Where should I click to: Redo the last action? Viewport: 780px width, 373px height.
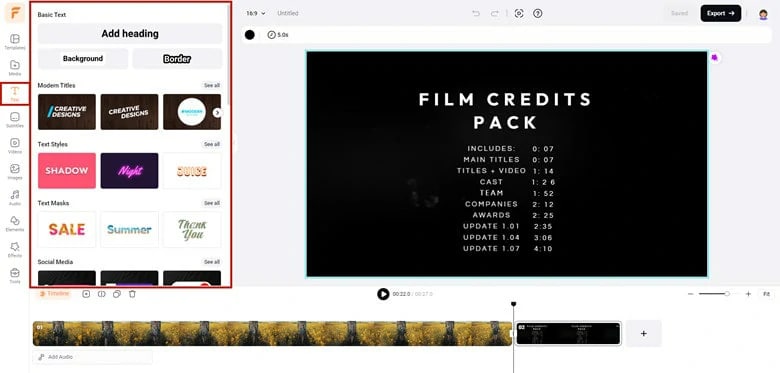click(494, 13)
